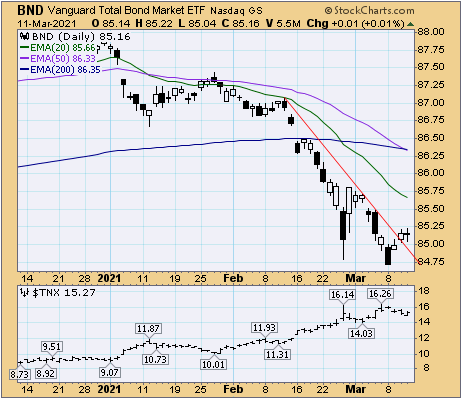
Task: Click the open price value 85.14
Action: click(116, 24)
